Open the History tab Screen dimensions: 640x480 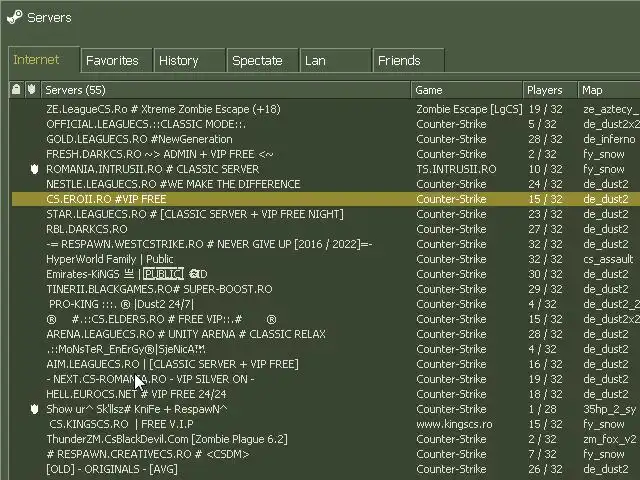(x=189, y=60)
